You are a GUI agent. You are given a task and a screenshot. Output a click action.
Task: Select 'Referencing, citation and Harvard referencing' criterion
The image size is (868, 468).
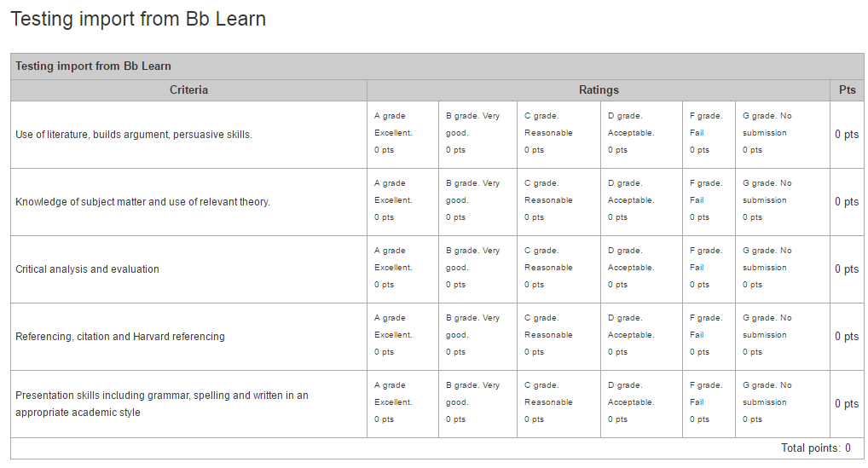120,337
